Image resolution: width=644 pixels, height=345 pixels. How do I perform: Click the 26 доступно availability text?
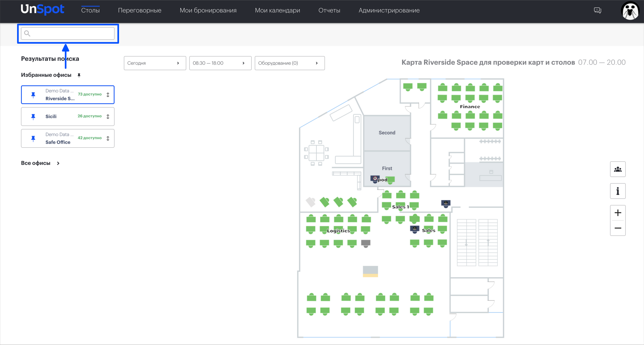pos(90,116)
